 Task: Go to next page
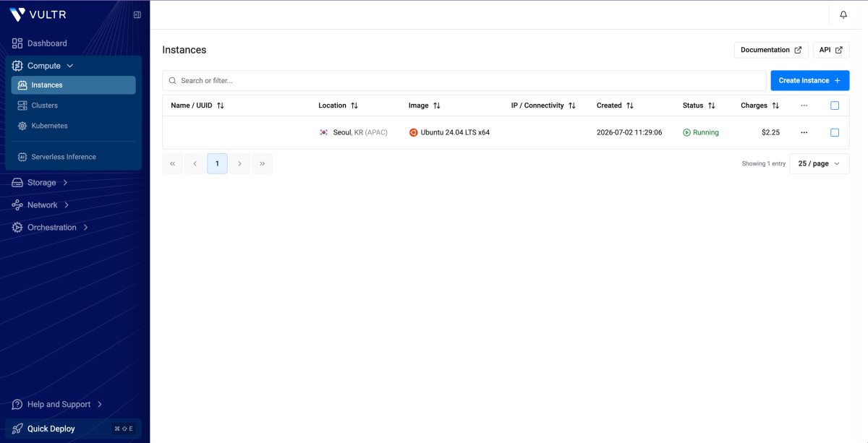pyautogui.click(x=239, y=164)
